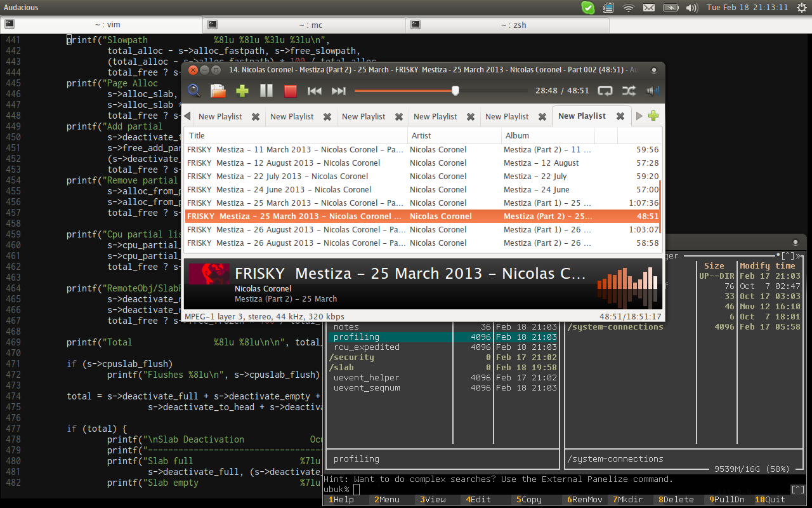The image size is (812, 508).
Task: Select /system-connections in right mc panel
Action: (x=684, y=327)
